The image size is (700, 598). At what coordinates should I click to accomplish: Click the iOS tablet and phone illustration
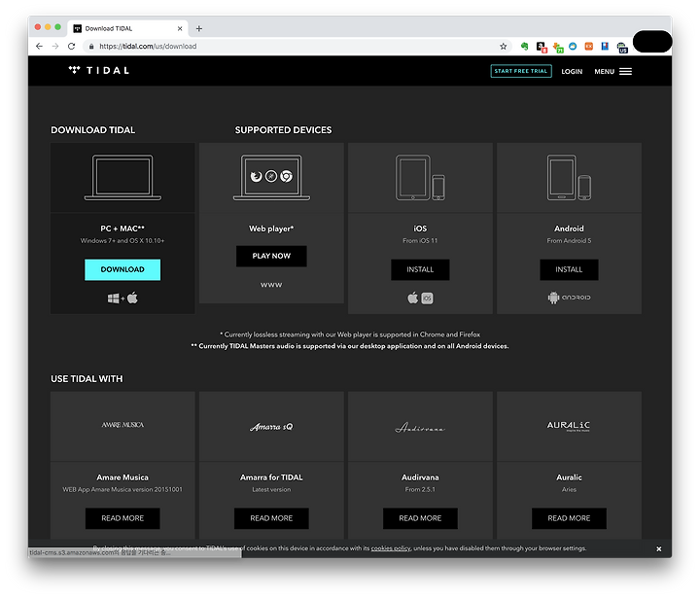point(420,177)
